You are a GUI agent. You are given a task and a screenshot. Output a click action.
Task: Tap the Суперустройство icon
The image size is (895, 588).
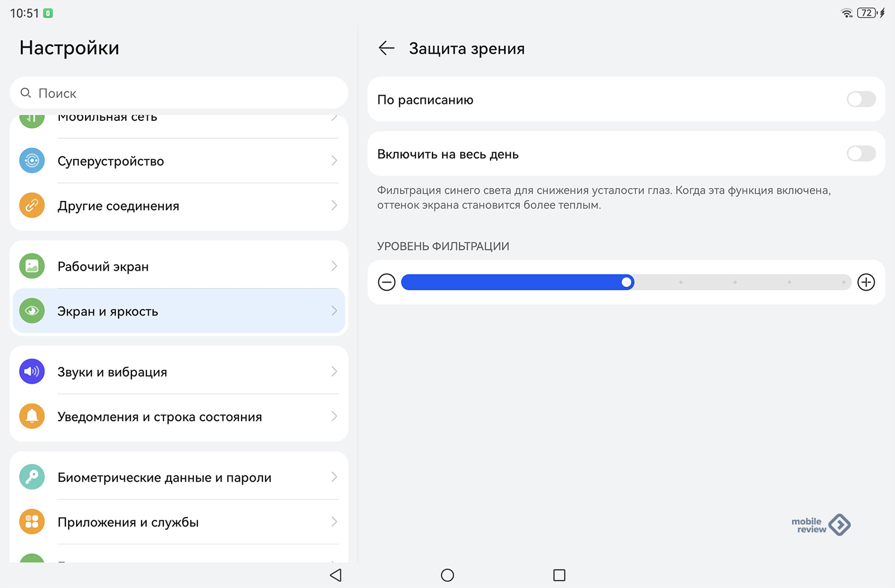tap(32, 161)
